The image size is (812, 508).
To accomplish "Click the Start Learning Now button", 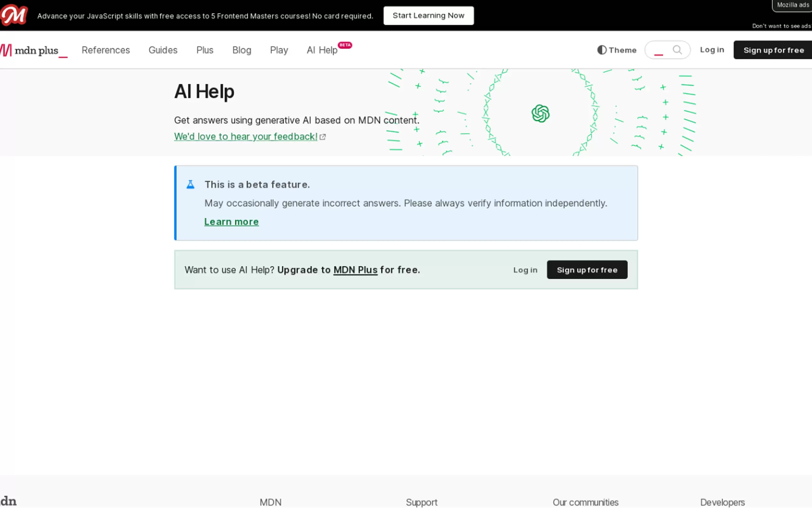I will (429, 15).
